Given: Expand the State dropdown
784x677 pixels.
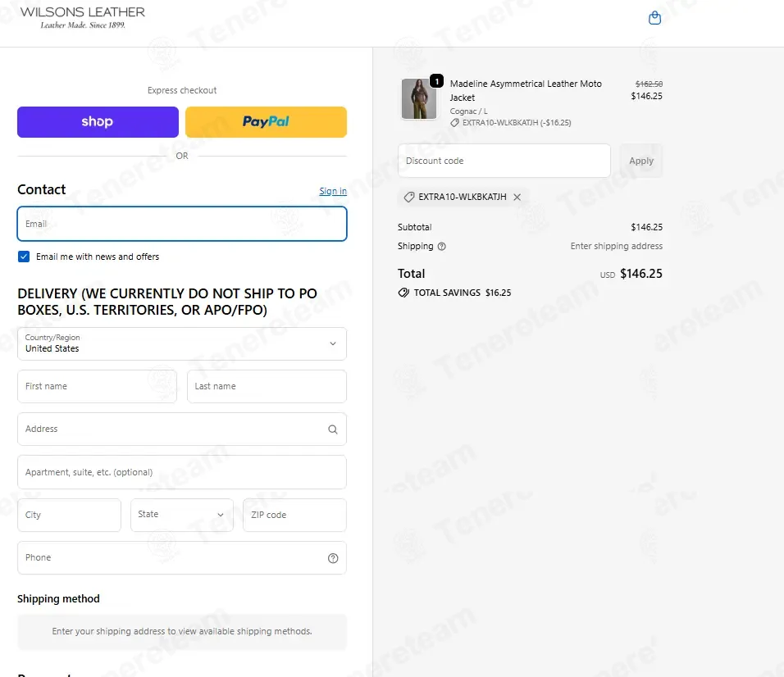Looking at the screenshot, I should pos(182,515).
